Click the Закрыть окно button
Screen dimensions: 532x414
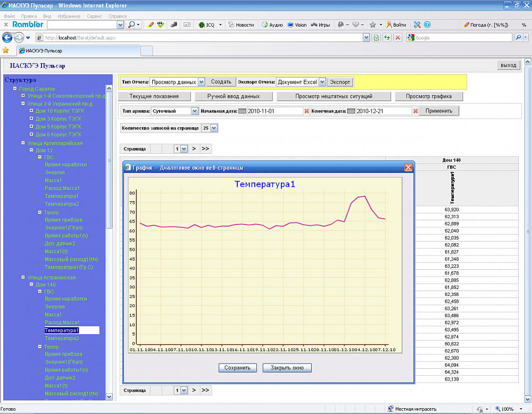(287, 368)
